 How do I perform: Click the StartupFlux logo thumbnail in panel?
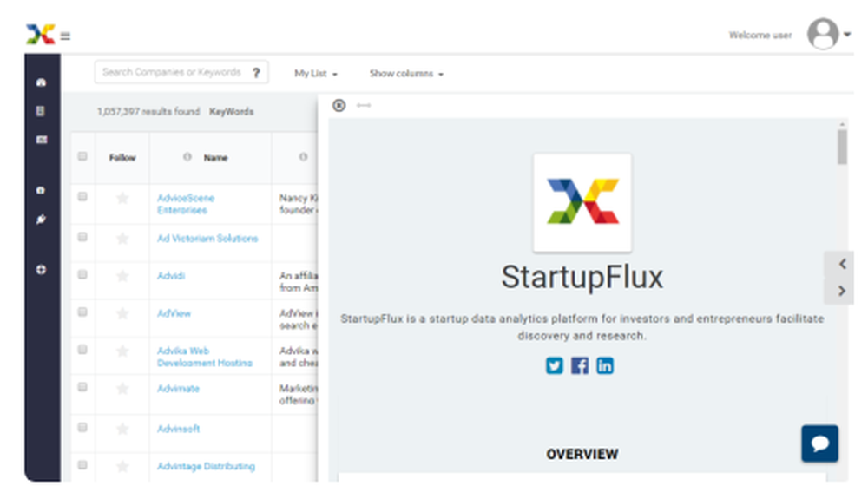582,202
